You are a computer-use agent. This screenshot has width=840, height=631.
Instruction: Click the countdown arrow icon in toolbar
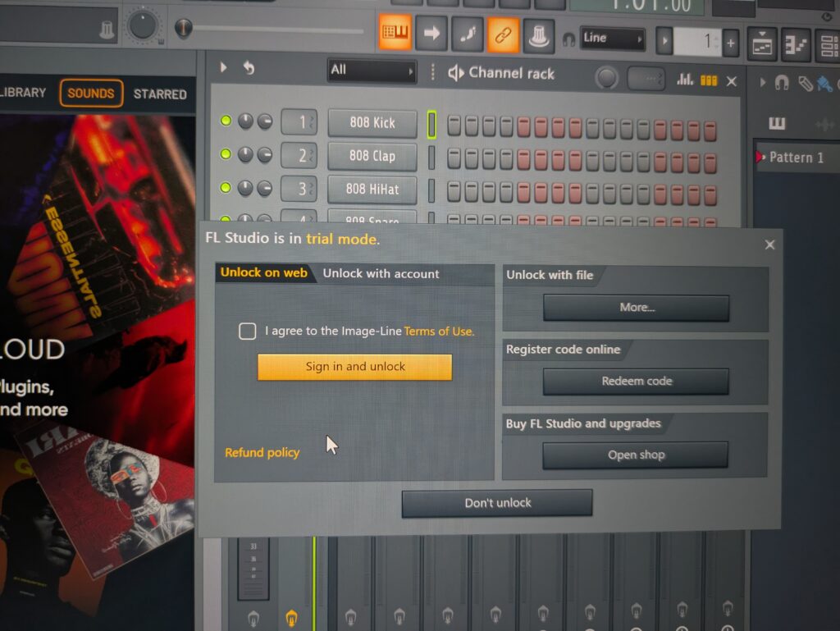click(431, 33)
